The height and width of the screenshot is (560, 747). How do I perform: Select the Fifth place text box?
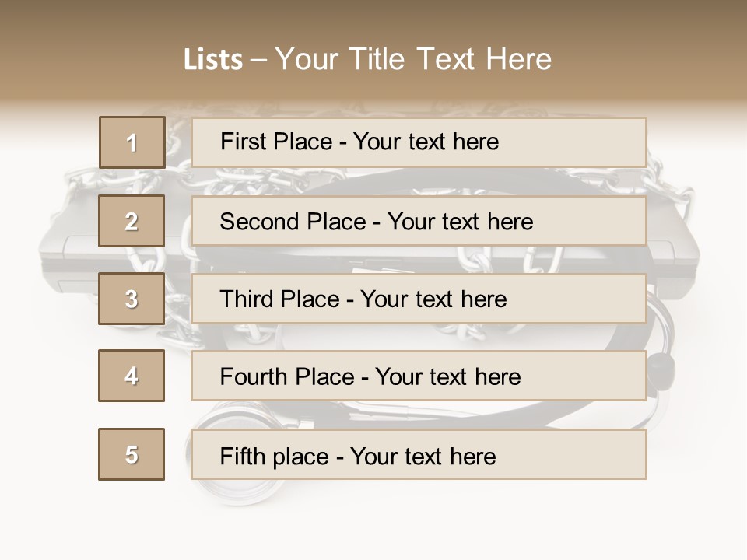pyautogui.click(x=419, y=455)
